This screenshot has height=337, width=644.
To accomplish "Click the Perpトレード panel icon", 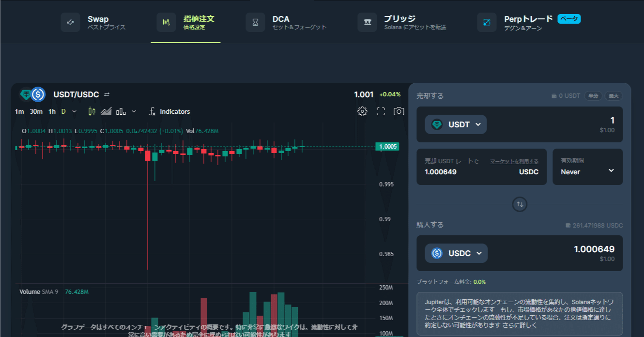I will [486, 22].
